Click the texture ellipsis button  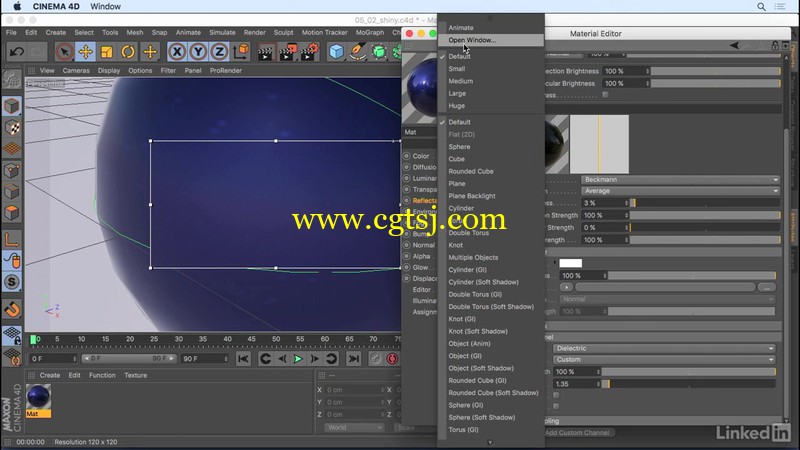767,288
